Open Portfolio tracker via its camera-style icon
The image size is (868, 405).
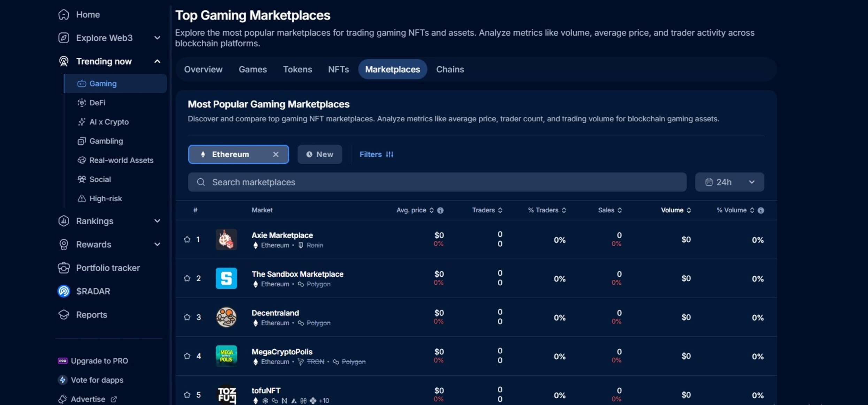[x=63, y=268]
